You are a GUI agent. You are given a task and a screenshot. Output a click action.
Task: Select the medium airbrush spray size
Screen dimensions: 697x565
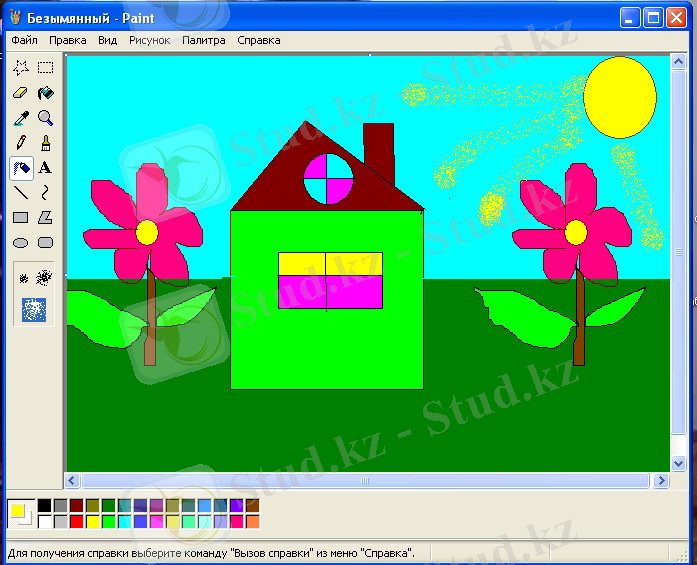tap(44, 277)
